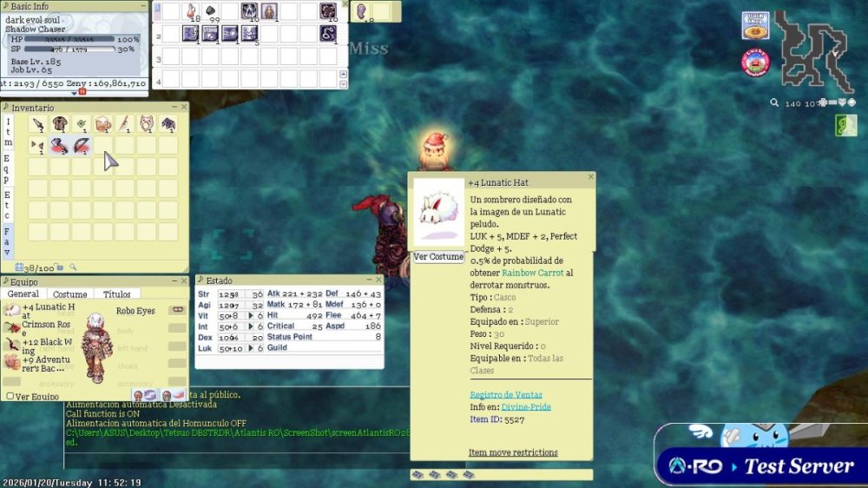Click the "Status Point" row in Estado
The image size is (868, 488).
coord(324,337)
